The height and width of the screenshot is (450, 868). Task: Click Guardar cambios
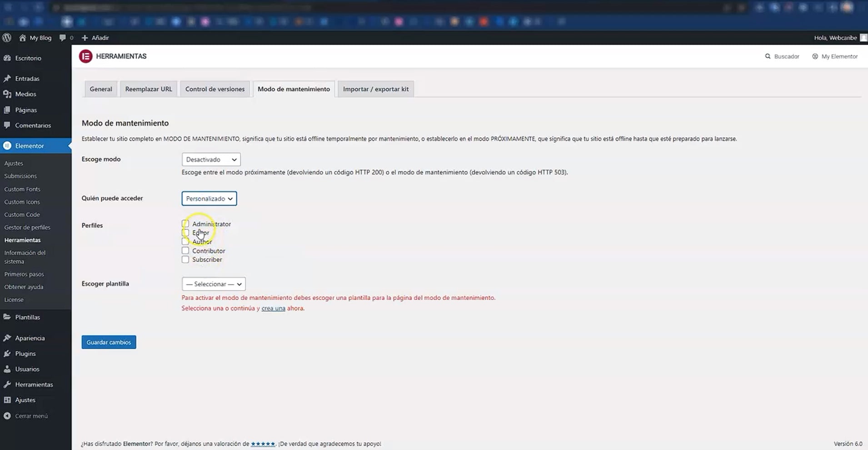pos(109,342)
